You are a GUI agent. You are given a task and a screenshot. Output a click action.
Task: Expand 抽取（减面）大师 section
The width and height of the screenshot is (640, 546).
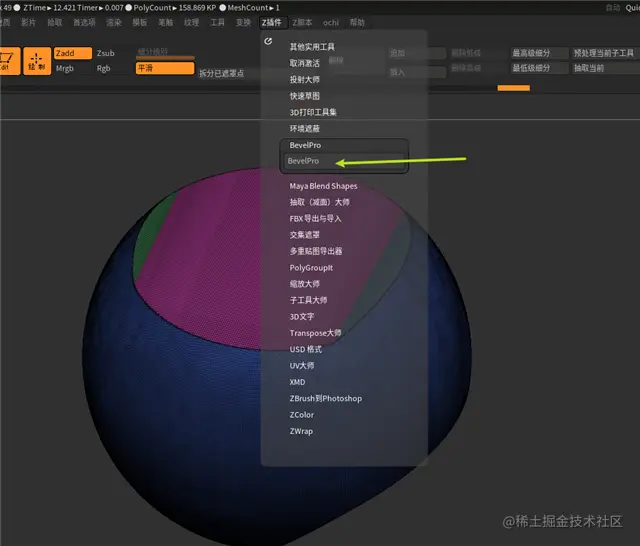[x=319, y=202]
